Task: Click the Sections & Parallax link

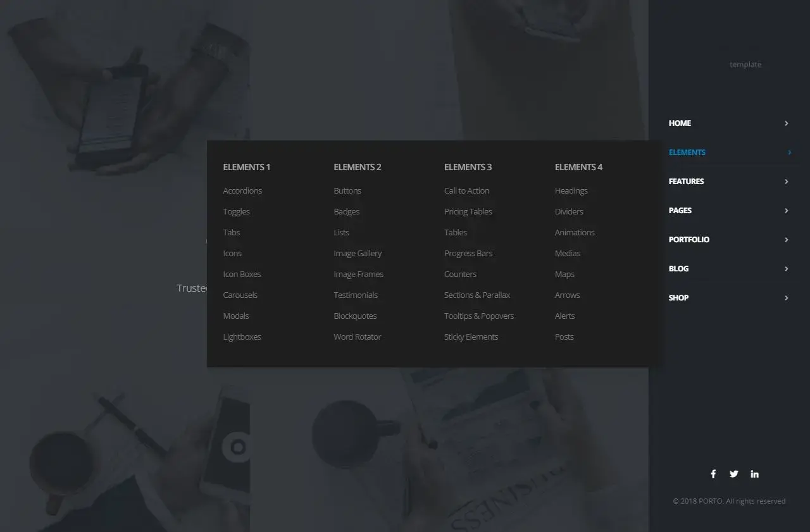Action: tap(477, 295)
